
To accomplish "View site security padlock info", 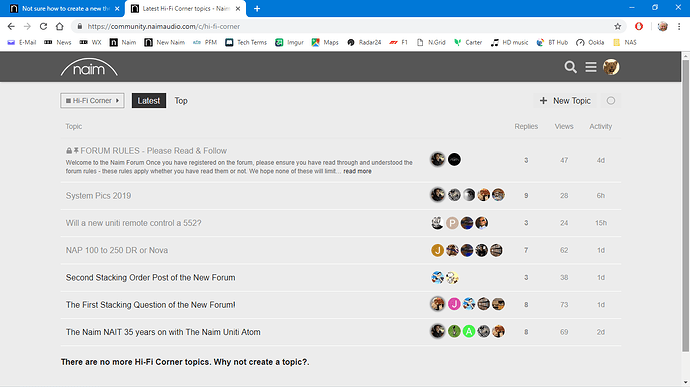I will point(80,26).
